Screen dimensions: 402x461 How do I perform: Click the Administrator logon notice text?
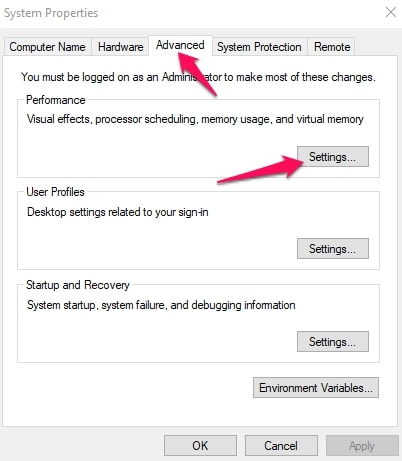point(198,77)
